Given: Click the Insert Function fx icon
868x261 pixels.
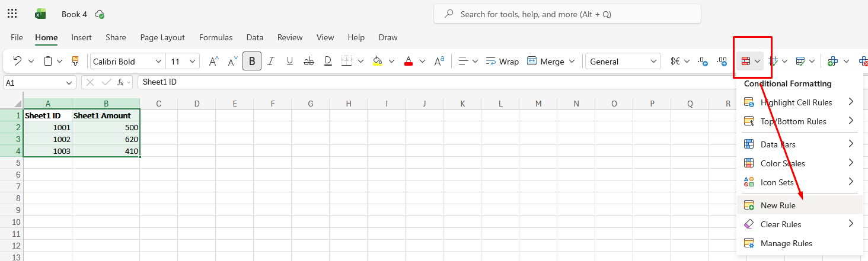Looking at the screenshot, I should point(122,82).
